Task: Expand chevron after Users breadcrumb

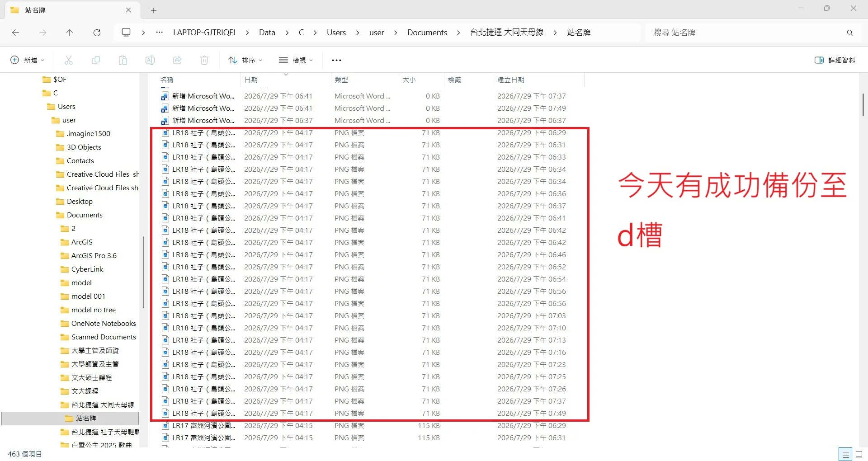Action: [x=358, y=33]
